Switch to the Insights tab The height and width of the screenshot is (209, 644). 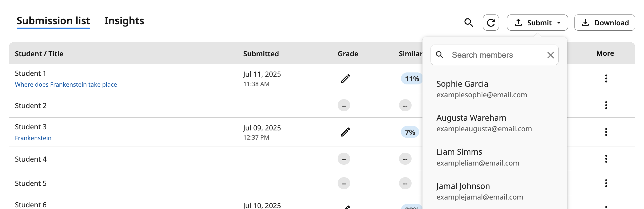pos(124,21)
